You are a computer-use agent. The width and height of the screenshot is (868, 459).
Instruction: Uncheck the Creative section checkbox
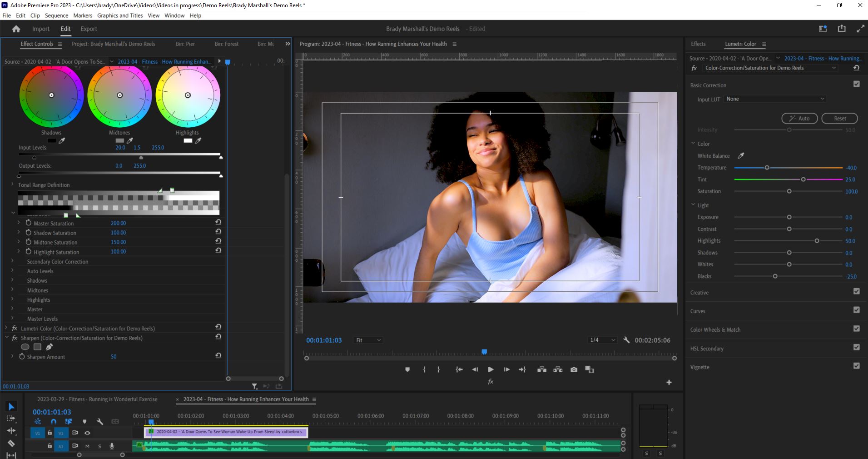coord(857,291)
